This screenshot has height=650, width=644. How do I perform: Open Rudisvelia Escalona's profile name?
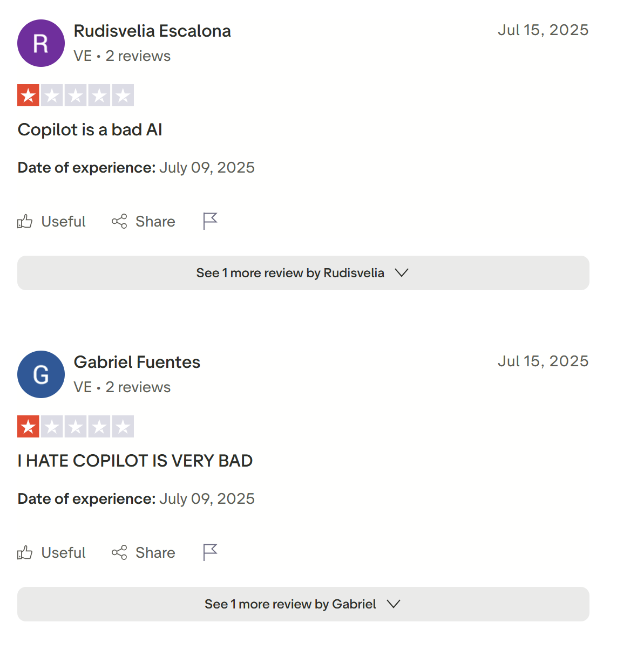[152, 31]
